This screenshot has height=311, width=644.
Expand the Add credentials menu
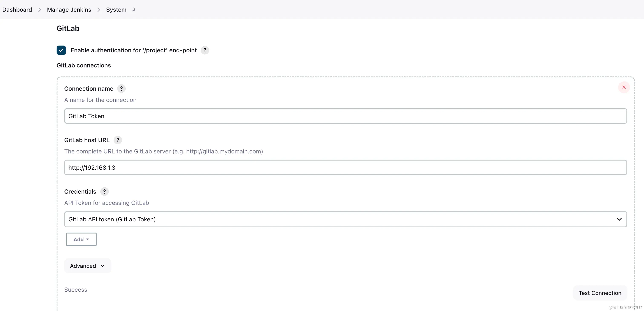pyautogui.click(x=81, y=239)
